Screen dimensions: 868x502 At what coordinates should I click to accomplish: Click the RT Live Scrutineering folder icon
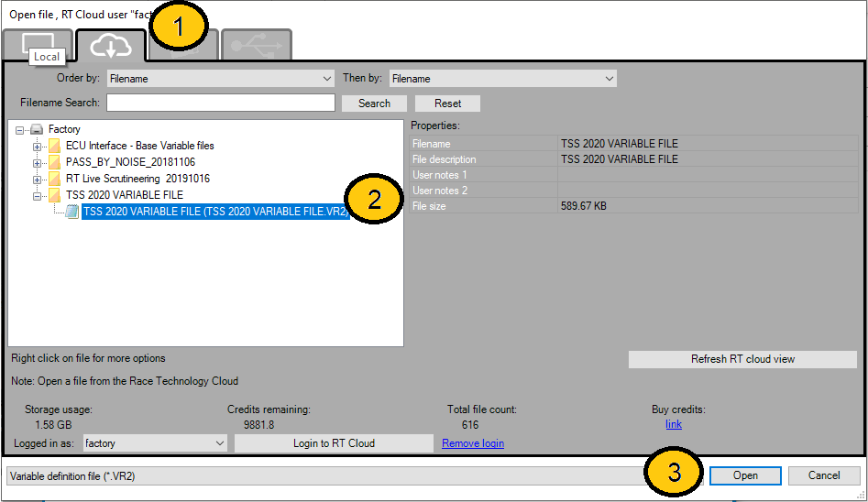[x=55, y=179]
